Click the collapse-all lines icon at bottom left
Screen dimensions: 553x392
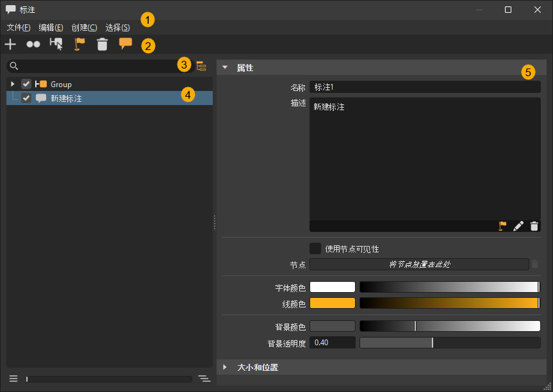(13, 379)
